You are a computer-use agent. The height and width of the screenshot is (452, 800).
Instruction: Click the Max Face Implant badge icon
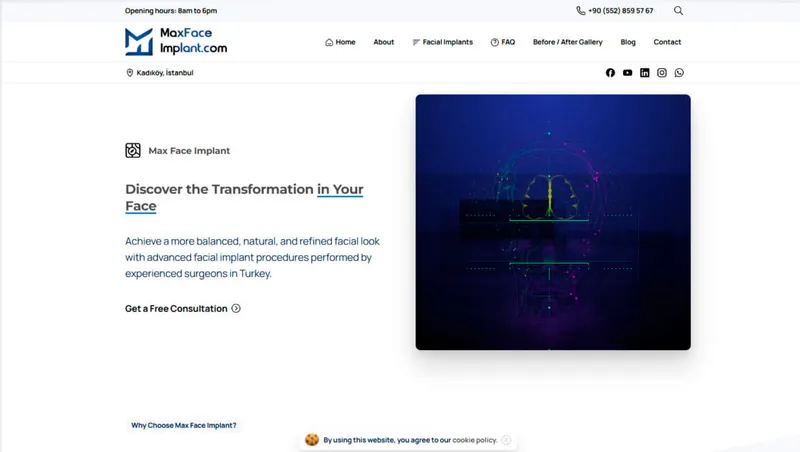coord(133,150)
